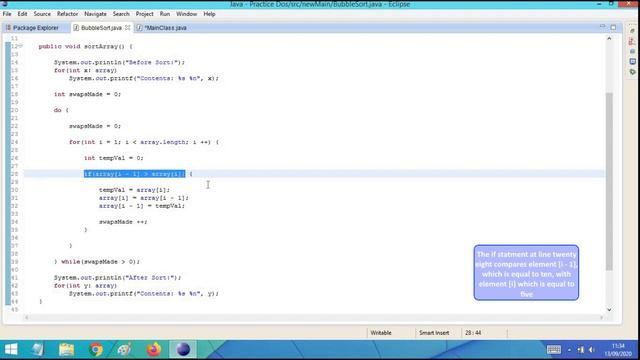This screenshot has height=360, width=640.
Task: Click the right arrow of horizontal scrollbar
Action: pos(602,317)
